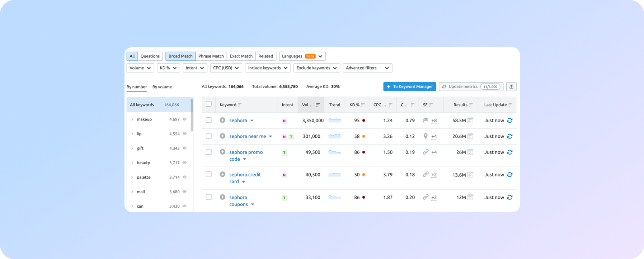644x259 pixels.
Task: Open SERP results icon for 58.5M row
Action: pyautogui.click(x=470, y=121)
